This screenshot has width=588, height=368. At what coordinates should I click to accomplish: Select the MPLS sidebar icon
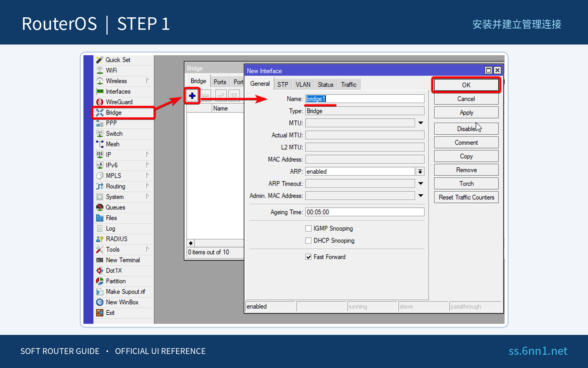coord(100,176)
